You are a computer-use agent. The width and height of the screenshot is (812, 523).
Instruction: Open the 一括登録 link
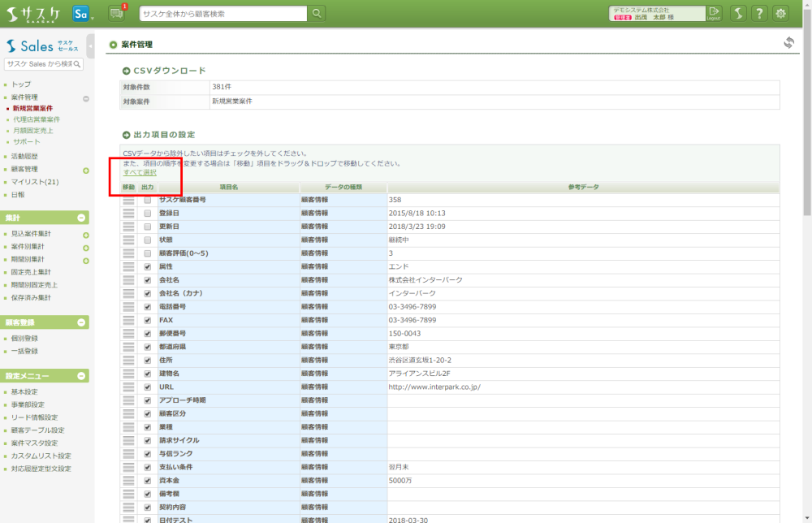(24, 351)
